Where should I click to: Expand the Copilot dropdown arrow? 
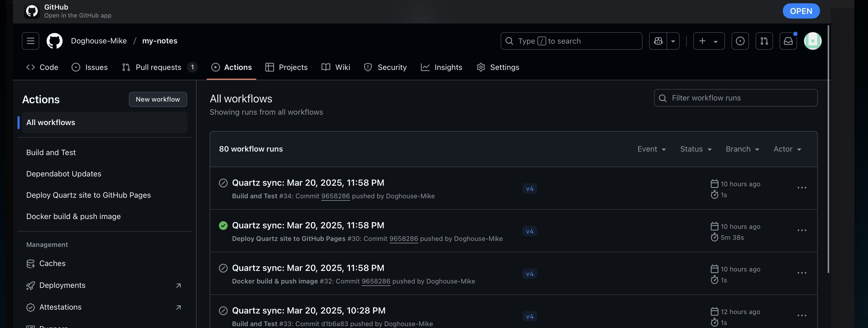[673, 41]
